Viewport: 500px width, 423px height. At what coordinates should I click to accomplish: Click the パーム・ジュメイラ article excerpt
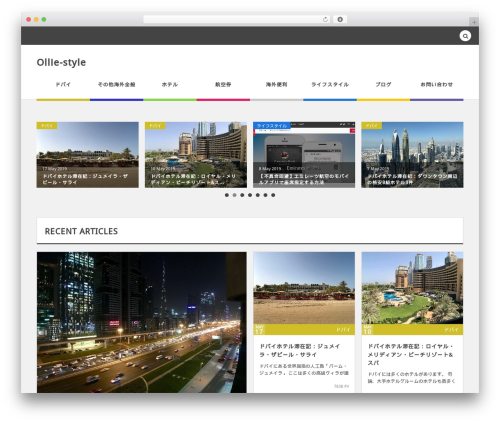tap(304, 369)
